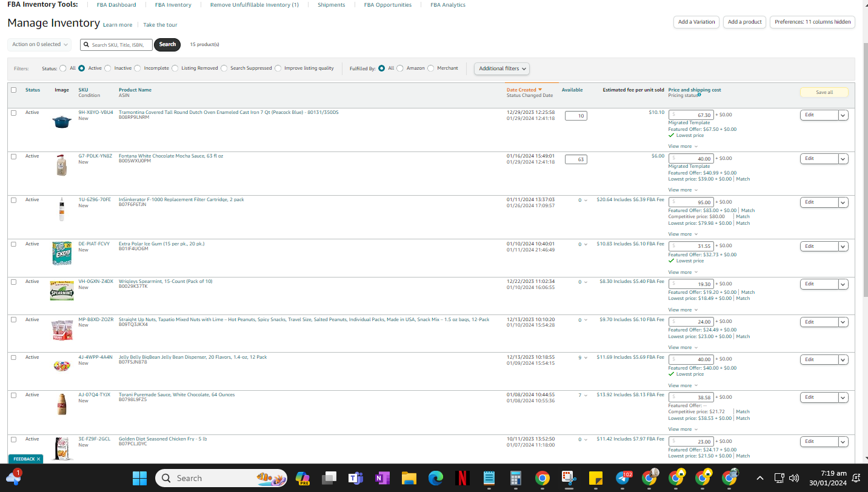This screenshot has height=492, width=868.
Task: Follow the Learn more link
Action: [x=118, y=25]
